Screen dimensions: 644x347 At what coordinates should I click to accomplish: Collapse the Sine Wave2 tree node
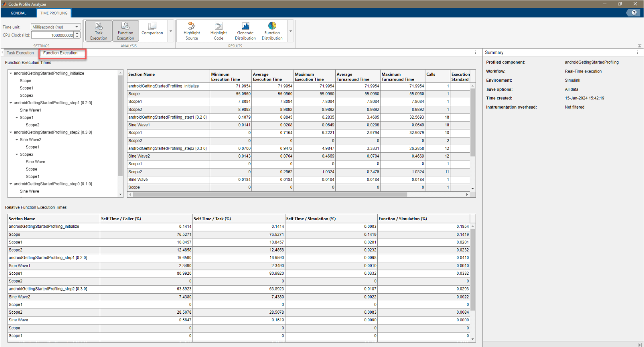tap(17, 140)
